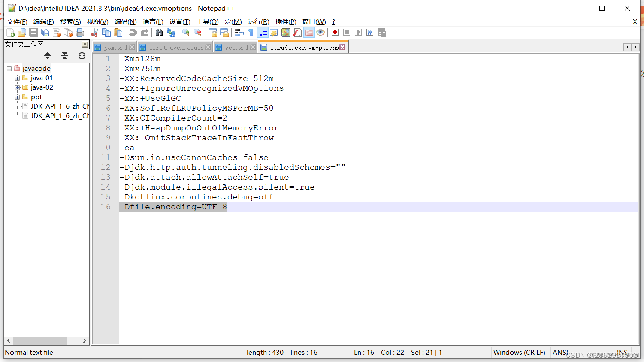
Task: Click the Replace toolbar icon
Action: click(x=172, y=32)
